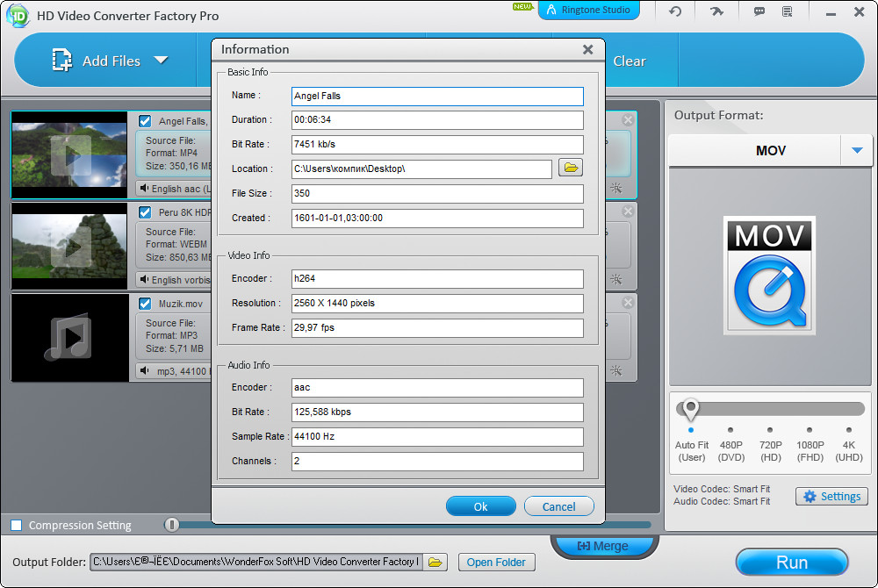Click audio Bit Rate field 125,588 kbps
878x588 pixels.
click(437, 412)
